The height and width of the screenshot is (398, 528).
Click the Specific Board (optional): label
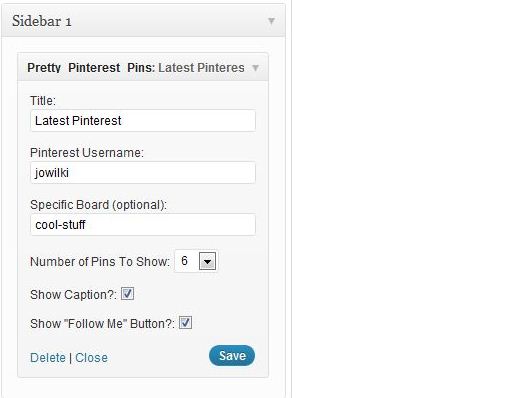click(x=98, y=205)
